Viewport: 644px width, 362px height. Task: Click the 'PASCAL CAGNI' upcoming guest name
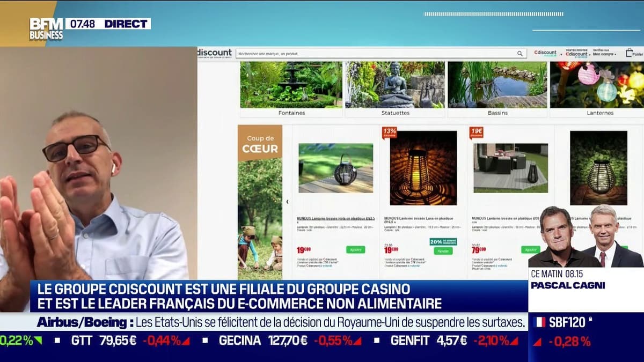click(x=568, y=285)
